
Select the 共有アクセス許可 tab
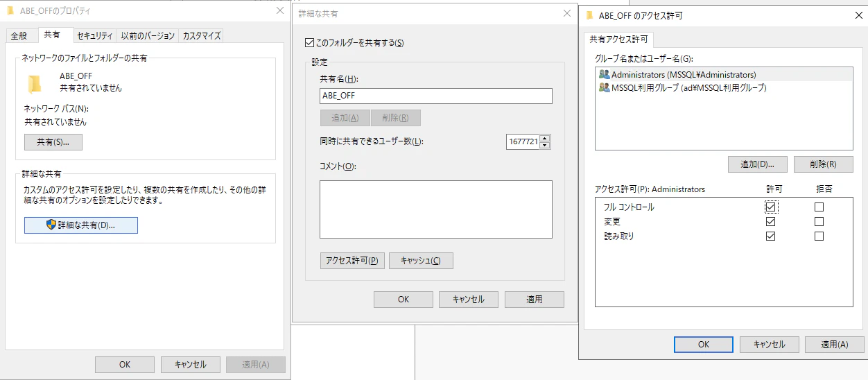point(619,39)
